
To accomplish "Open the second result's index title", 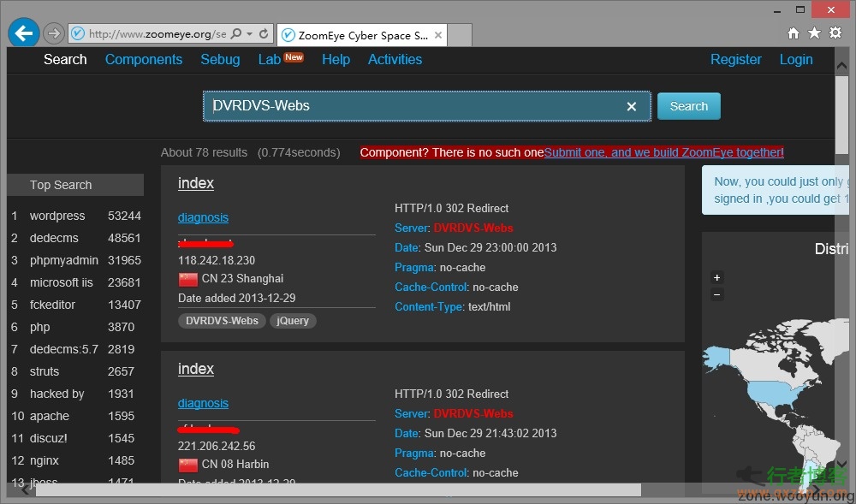I will (196, 369).
